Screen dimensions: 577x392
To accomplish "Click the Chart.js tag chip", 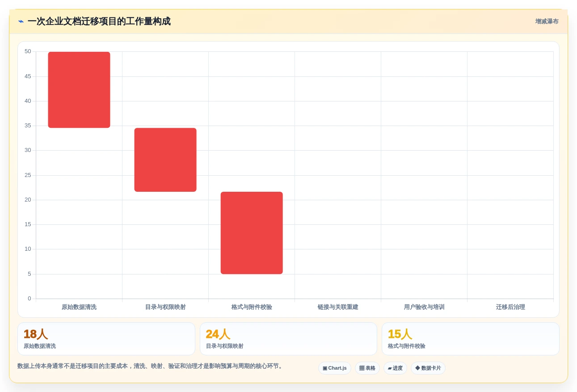I will 335,368.
